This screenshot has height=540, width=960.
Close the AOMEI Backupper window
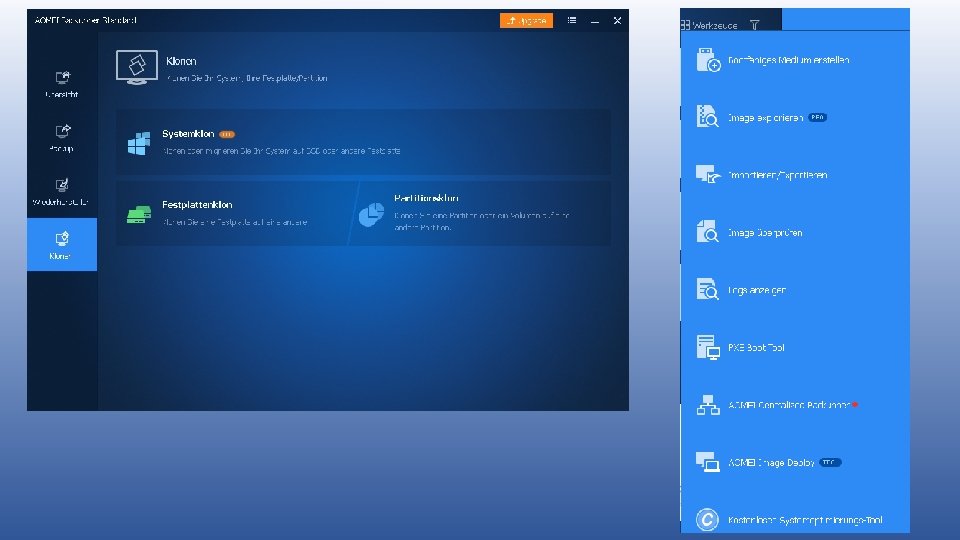[617, 20]
